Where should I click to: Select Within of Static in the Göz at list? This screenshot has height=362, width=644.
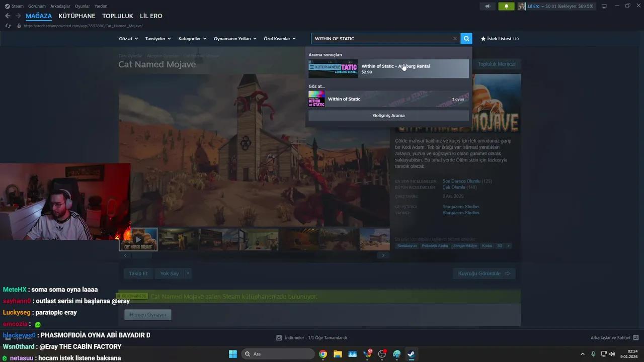[388, 99]
